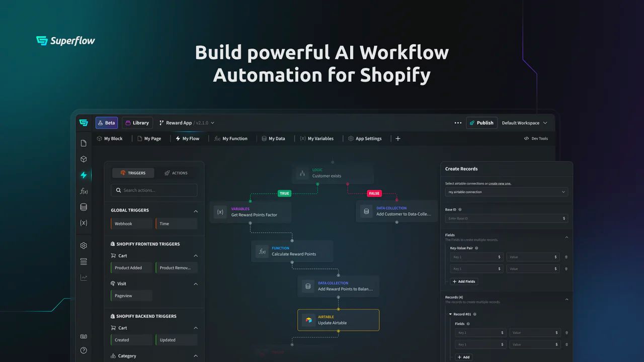Image resolution: width=644 pixels, height=362 pixels.
Task: Select the {x} Variables icon in sidebar
Action: tap(84, 223)
